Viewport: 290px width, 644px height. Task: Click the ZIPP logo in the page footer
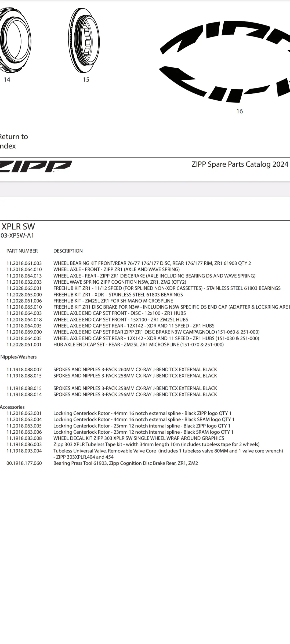[x=36, y=166]
